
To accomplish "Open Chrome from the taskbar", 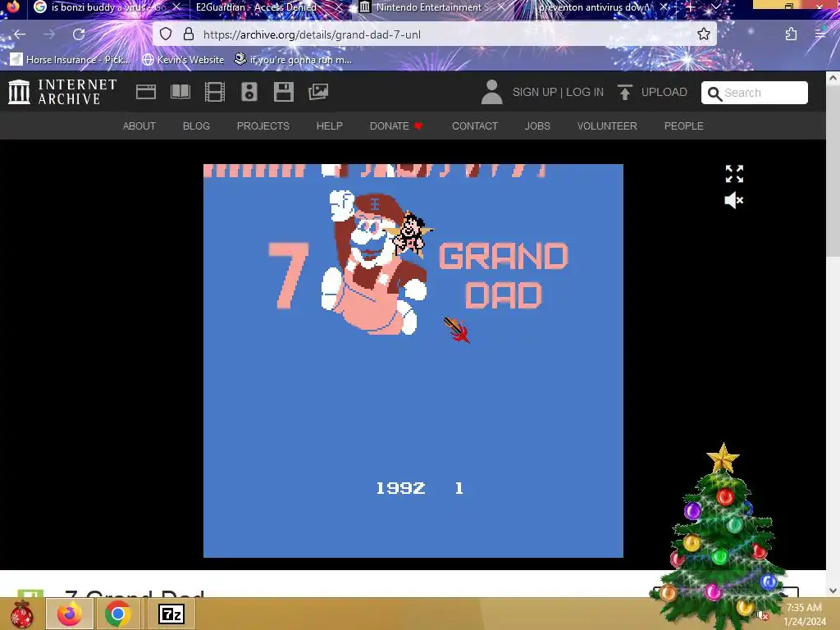I will [118, 614].
